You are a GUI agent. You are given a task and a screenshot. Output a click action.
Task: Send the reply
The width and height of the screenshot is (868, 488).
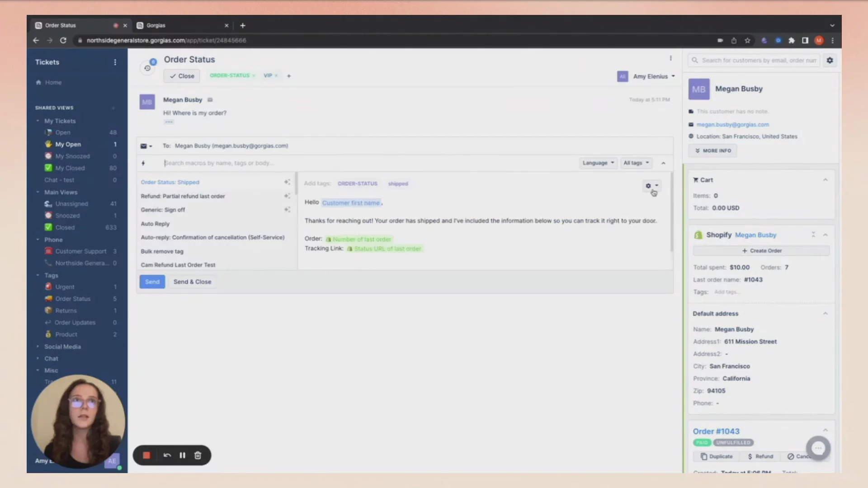(152, 282)
